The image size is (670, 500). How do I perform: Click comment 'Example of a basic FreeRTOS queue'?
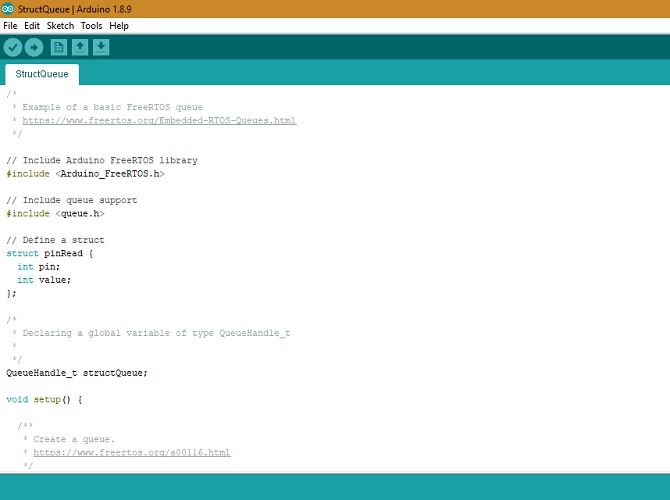coord(112,107)
